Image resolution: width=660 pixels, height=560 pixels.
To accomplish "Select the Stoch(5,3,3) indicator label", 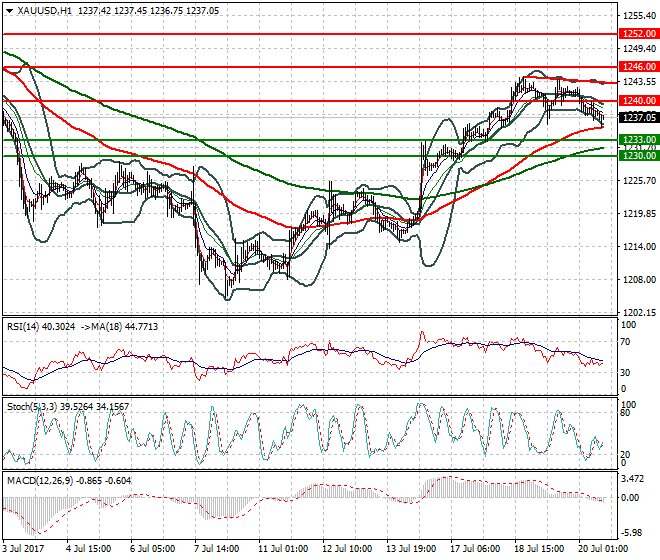I will pos(32,407).
